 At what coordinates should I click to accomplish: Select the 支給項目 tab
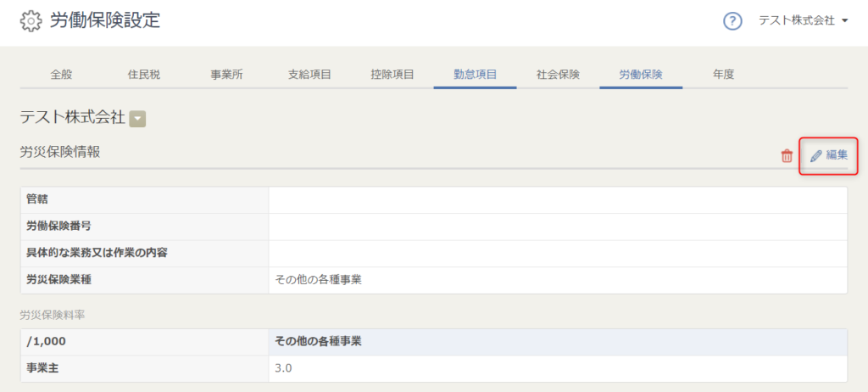tap(309, 75)
